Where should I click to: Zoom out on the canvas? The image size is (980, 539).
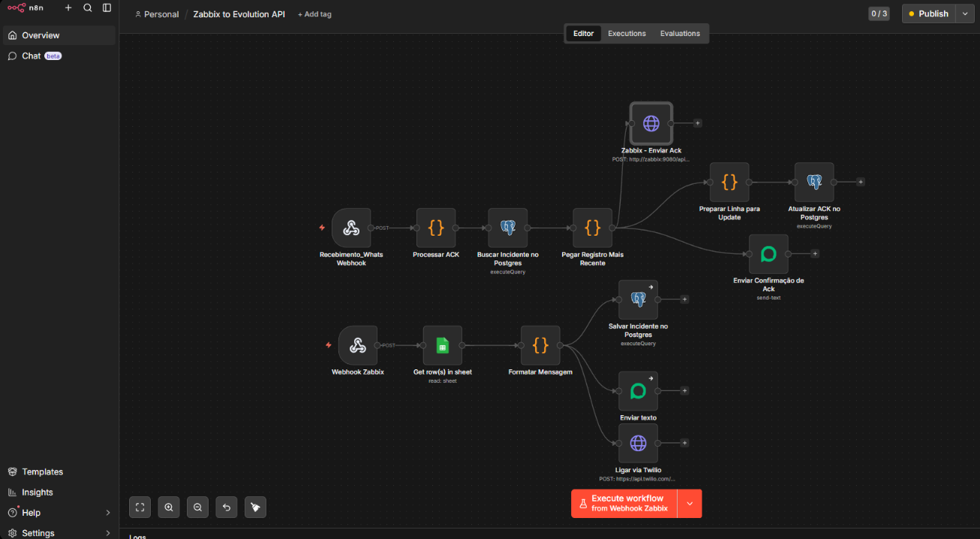[197, 507]
